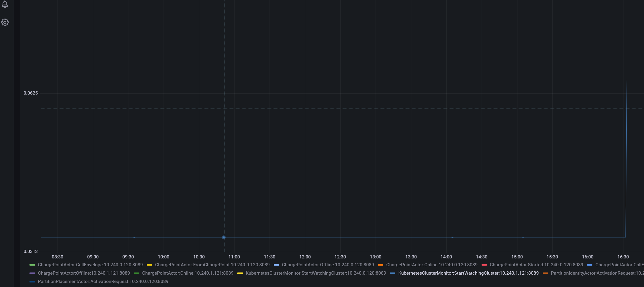Open red swatch of ChargePointActor:Started series
644x287 pixels.
point(484,265)
